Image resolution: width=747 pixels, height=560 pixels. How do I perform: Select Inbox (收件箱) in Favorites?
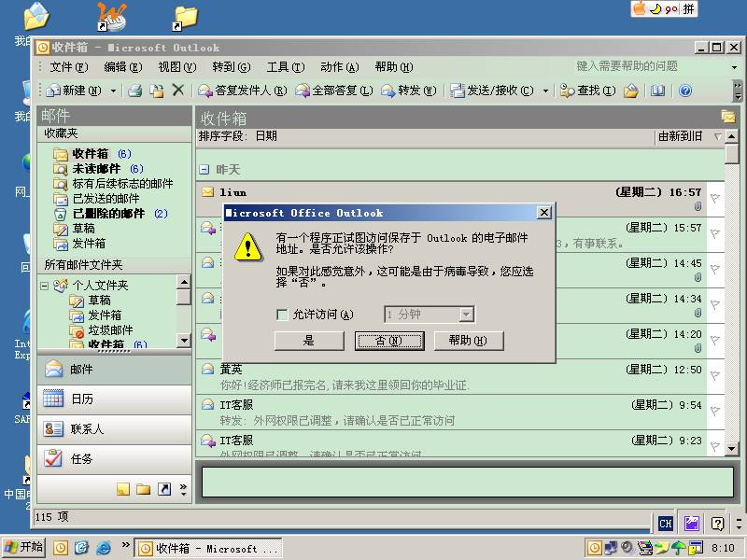[91, 154]
